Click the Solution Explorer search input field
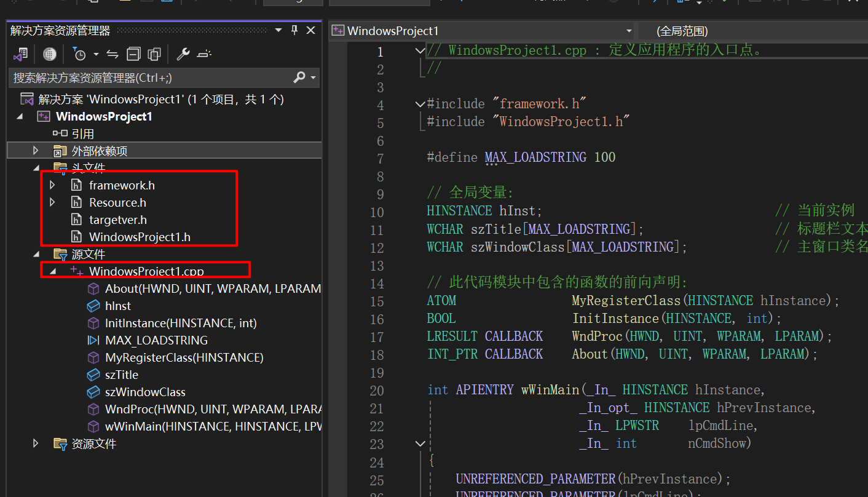 [x=148, y=78]
